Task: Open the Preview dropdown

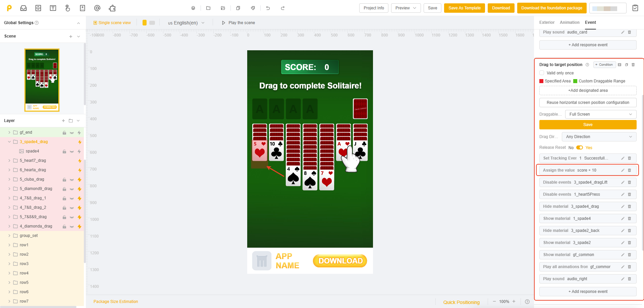Action: tap(406, 8)
